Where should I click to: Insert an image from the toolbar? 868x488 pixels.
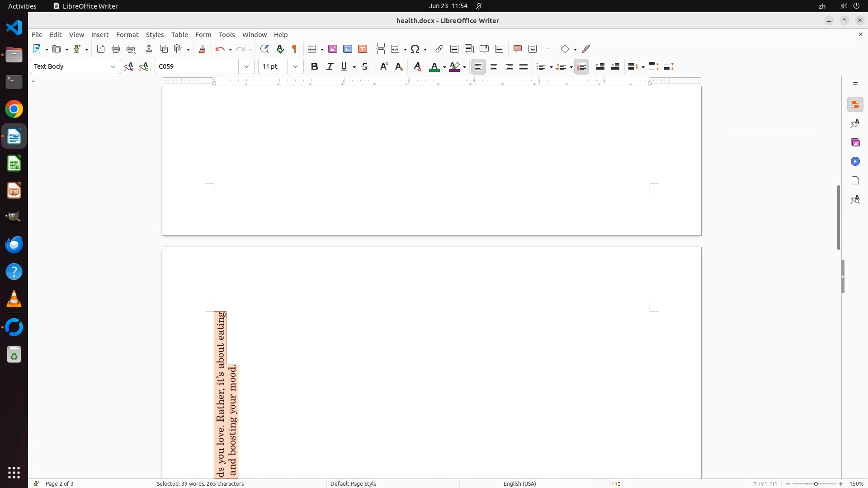pos(333,49)
